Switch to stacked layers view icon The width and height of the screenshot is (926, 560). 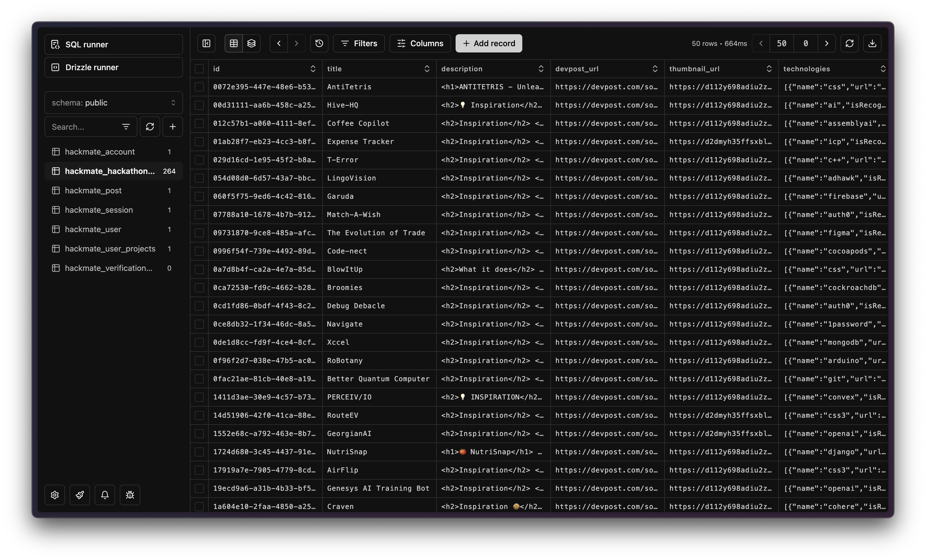(251, 43)
